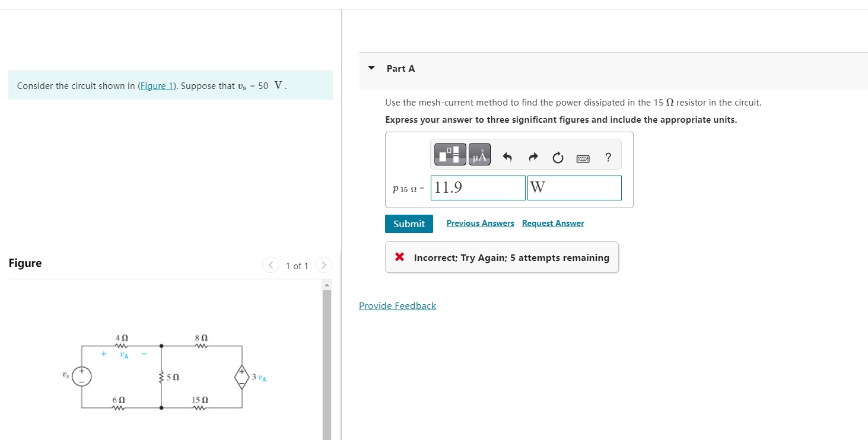
Task: Click Request Answer
Action: point(552,223)
